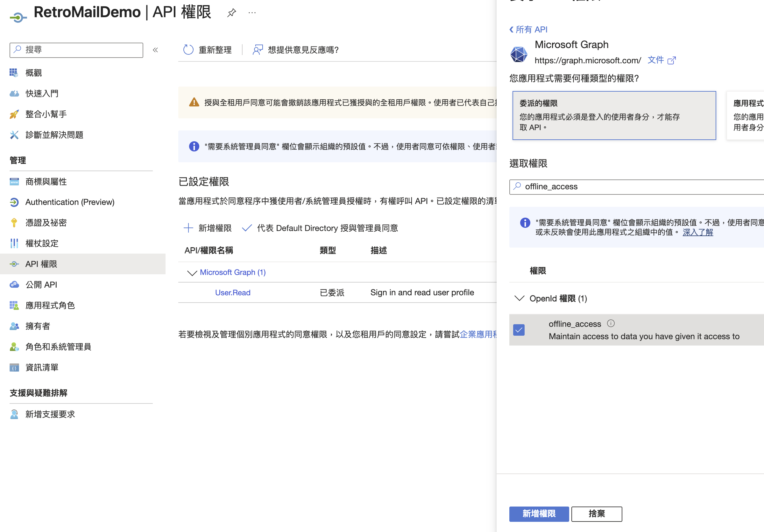Click the 公開 API cloud icon
This screenshot has height=532, width=764.
pos(14,285)
